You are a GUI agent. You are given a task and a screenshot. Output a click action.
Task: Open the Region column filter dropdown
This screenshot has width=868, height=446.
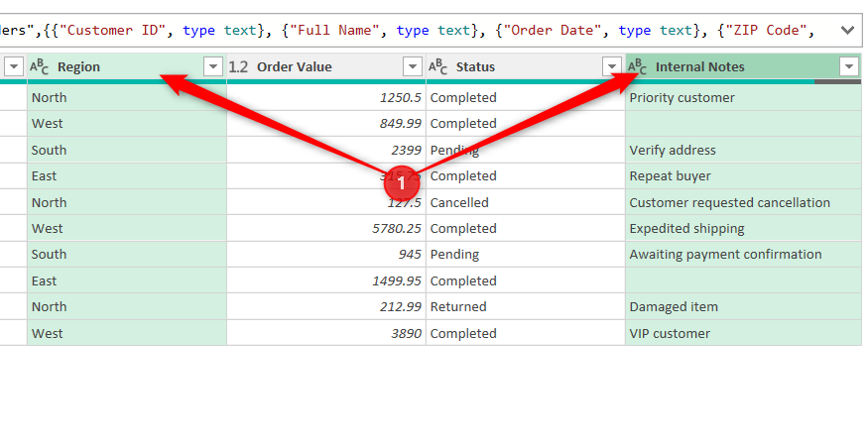pos(213,67)
